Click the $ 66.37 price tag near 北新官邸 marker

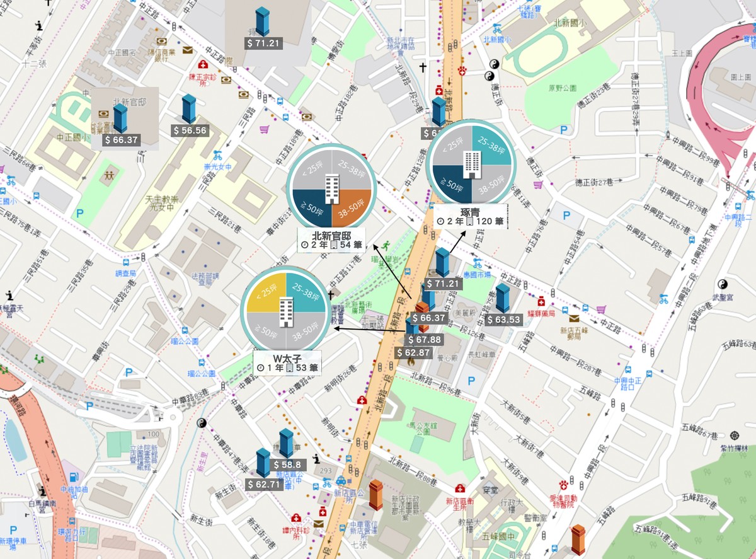tap(122, 140)
